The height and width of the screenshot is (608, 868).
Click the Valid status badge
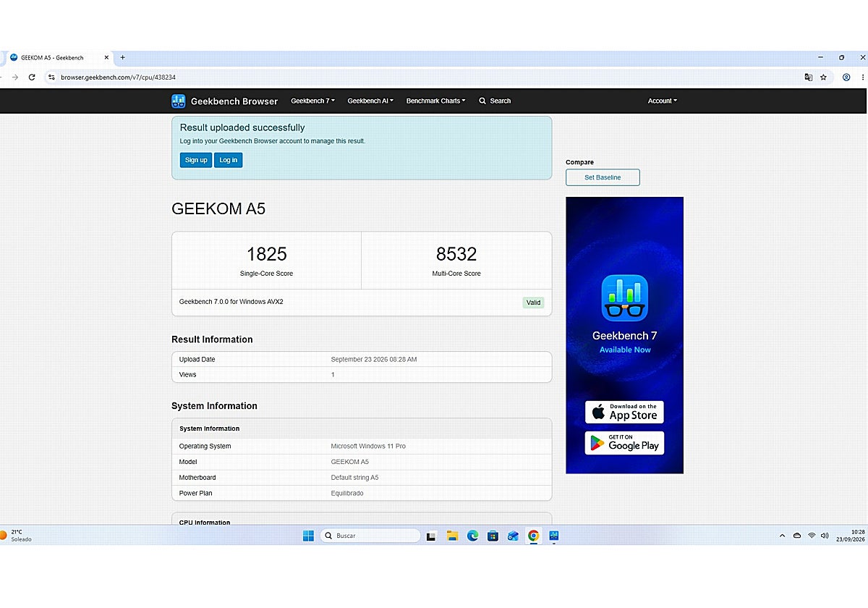pyautogui.click(x=533, y=303)
